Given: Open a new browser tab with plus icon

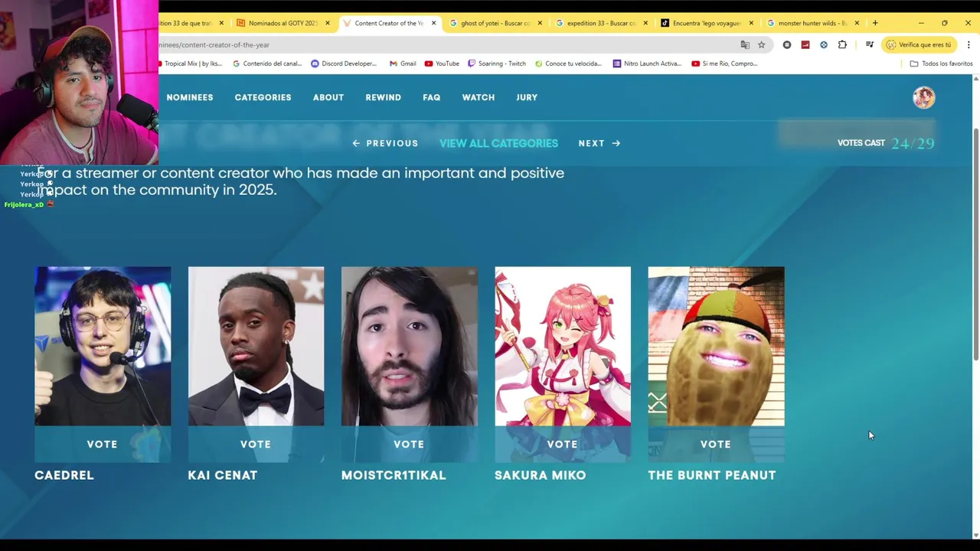Looking at the screenshot, I should [x=875, y=23].
